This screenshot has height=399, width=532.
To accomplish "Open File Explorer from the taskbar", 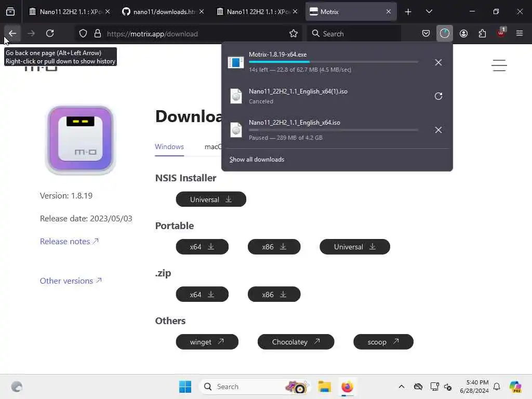I will click(324, 387).
